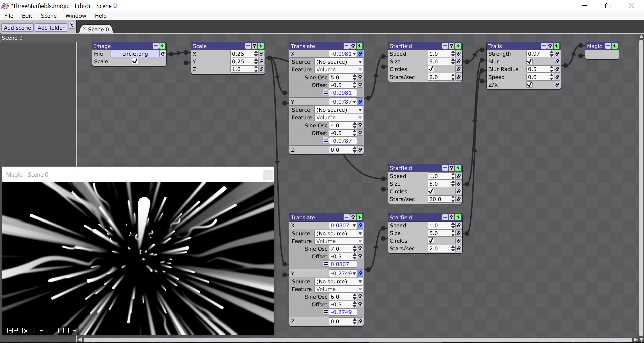Screen dimensions: 644x343
Task: Click link icon beside bottom Translate Z 0.0
Action: 360,321
